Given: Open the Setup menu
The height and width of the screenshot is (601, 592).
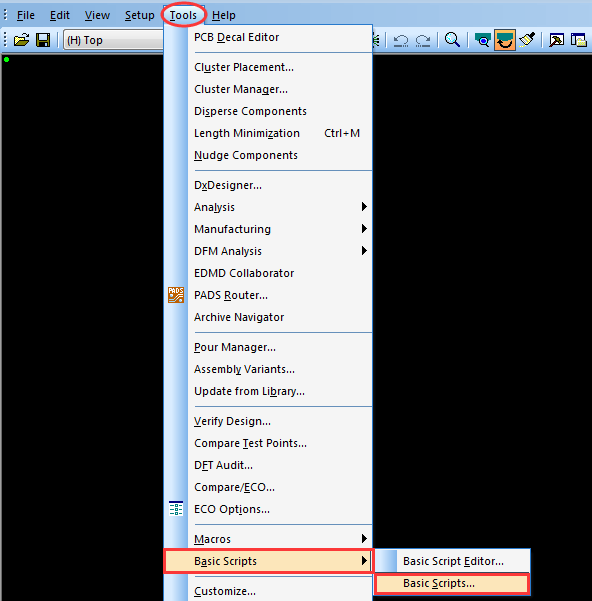Looking at the screenshot, I should click(139, 15).
